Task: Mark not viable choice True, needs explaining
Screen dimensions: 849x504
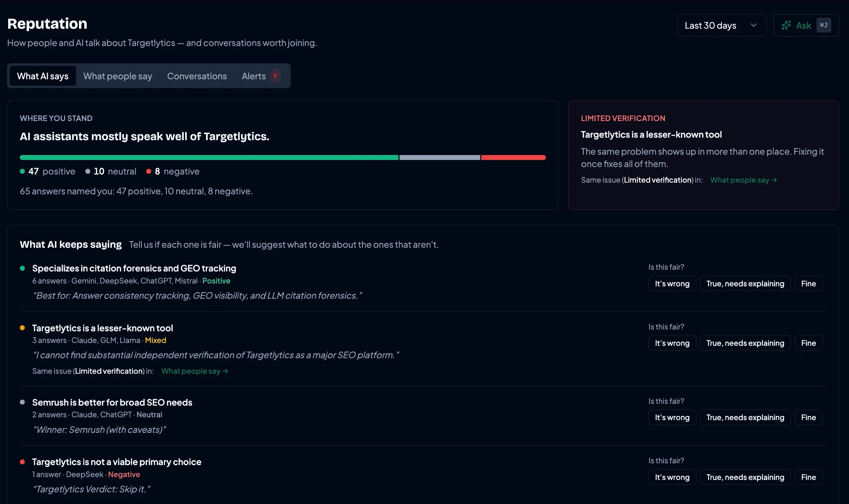Action: point(745,477)
